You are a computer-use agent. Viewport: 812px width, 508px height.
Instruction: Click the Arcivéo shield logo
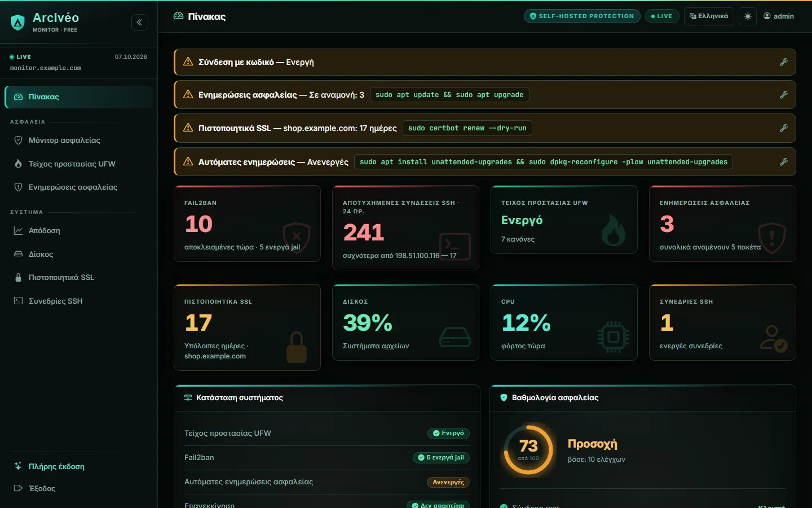pos(18,23)
